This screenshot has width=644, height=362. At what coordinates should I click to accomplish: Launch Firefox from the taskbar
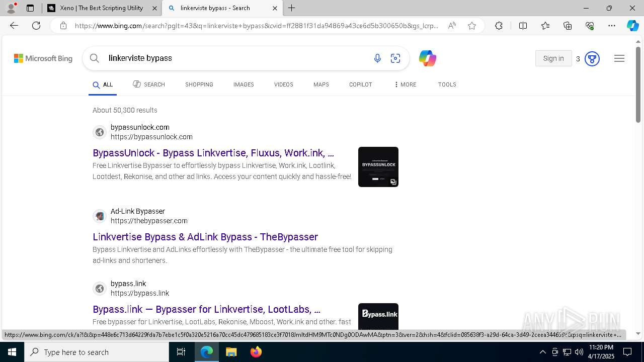256,352
